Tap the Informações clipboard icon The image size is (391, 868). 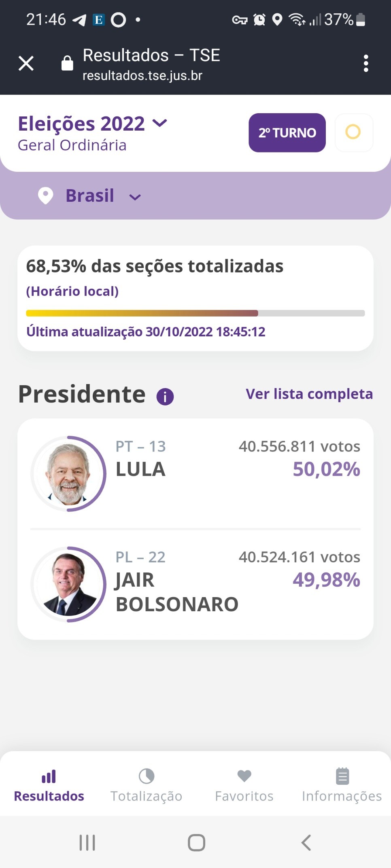[342, 776]
